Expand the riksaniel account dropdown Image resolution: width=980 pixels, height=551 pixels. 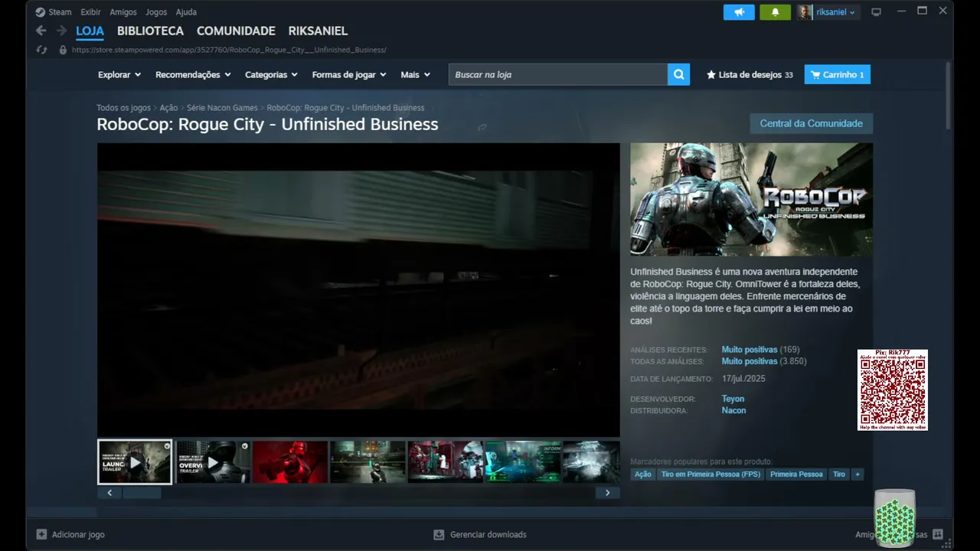[835, 12]
